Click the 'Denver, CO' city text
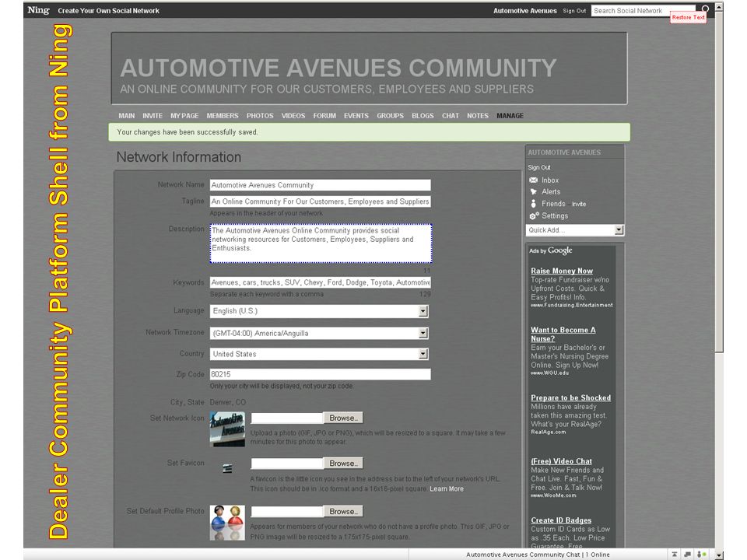This screenshot has width=747, height=560. pyautogui.click(x=228, y=402)
